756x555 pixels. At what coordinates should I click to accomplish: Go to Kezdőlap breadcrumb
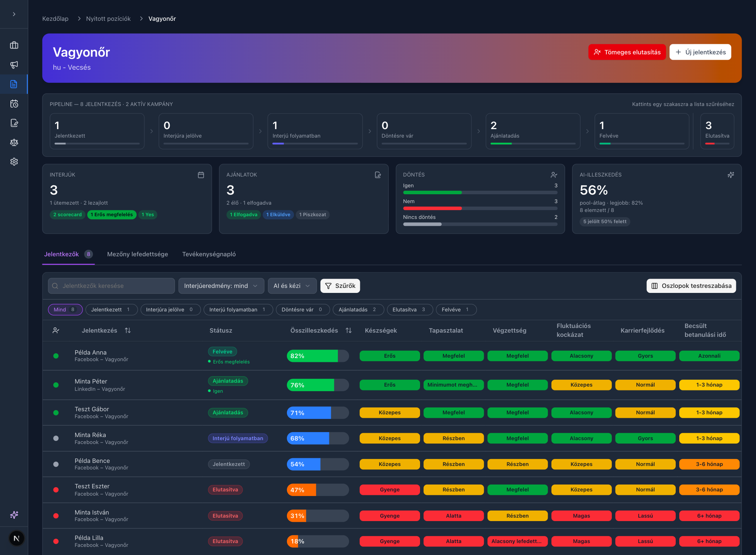coord(55,18)
